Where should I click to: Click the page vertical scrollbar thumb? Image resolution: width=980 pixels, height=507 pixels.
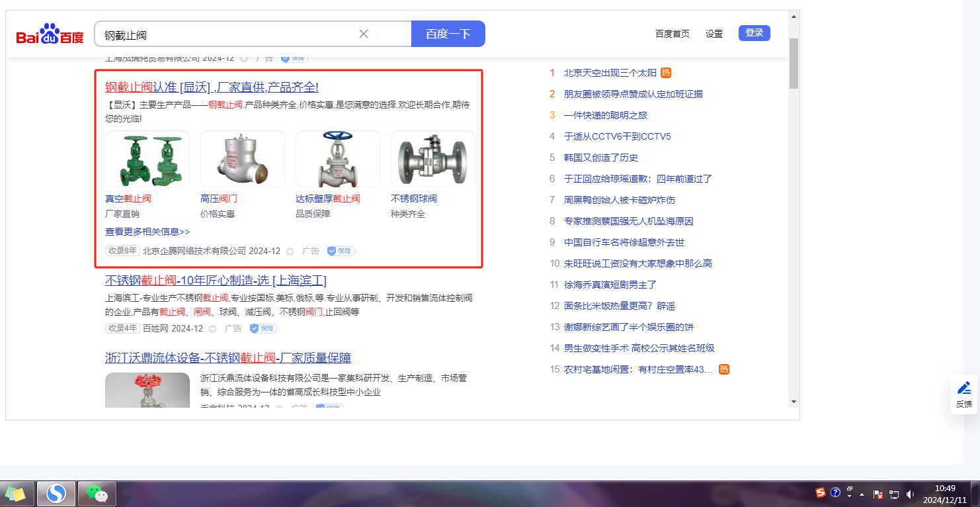(794, 63)
